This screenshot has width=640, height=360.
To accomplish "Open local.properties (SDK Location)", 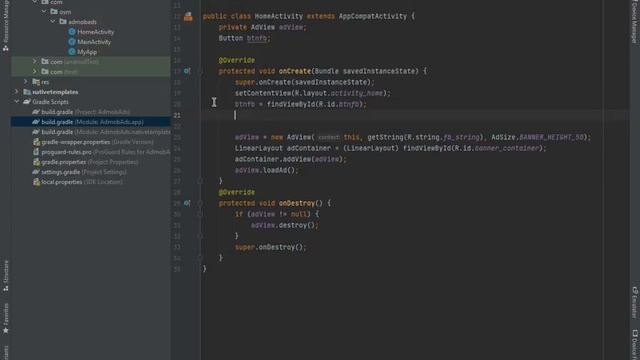I will [82, 182].
